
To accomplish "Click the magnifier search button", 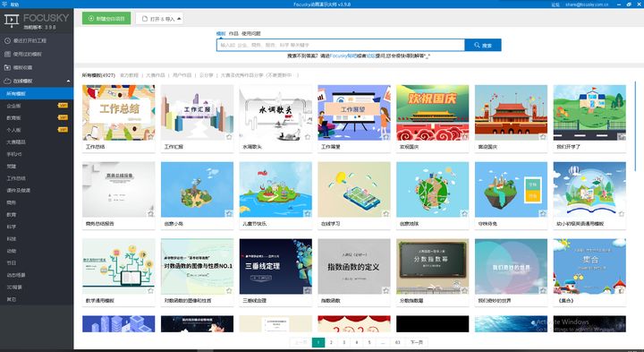I will coord(483,46).
